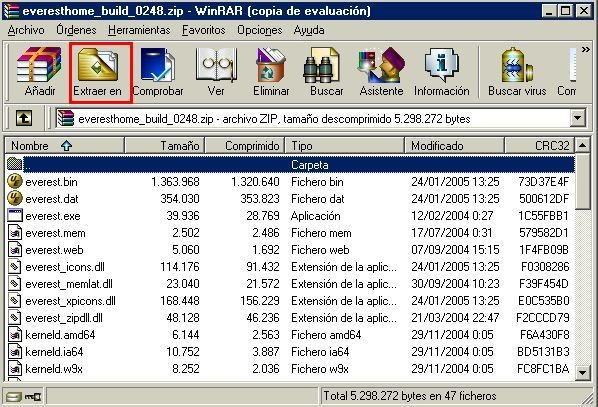Open the address bar dropdown arrow

coord(577,118)
